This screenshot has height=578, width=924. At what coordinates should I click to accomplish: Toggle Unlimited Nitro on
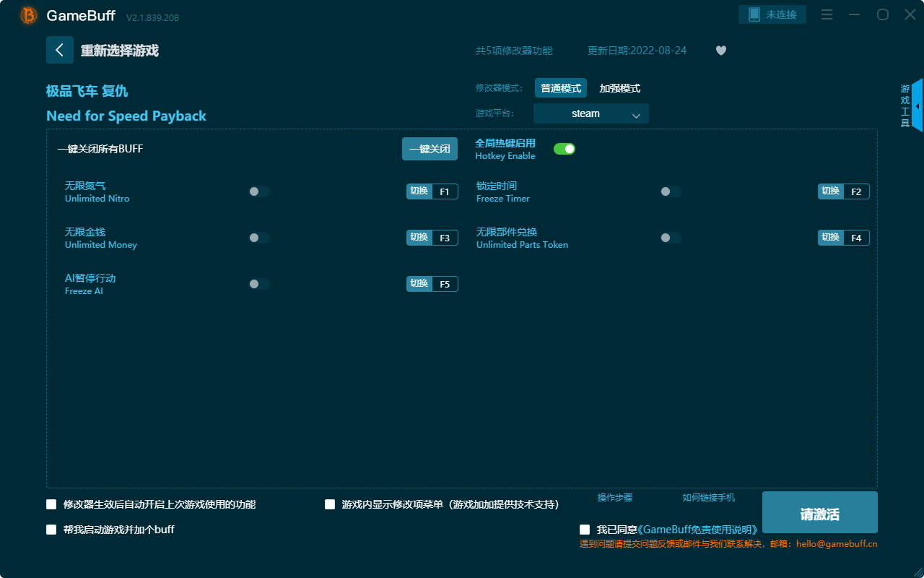point(259,191)
